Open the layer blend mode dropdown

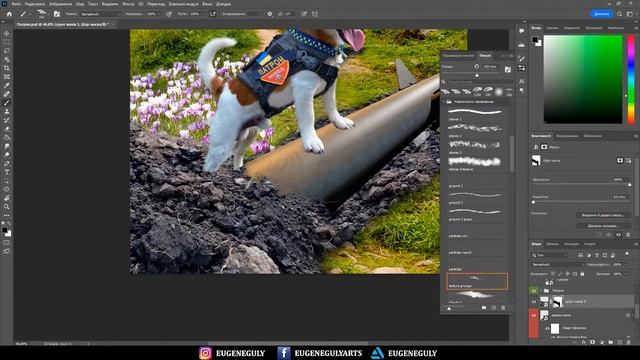tap(558, 264)
